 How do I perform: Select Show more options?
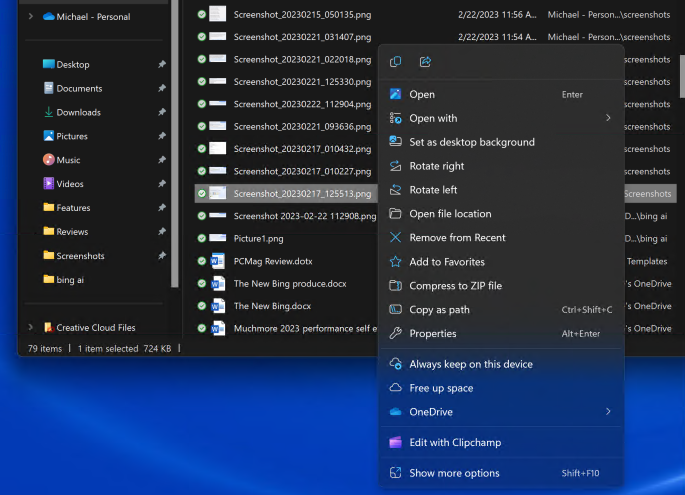[x=454, y=473]
